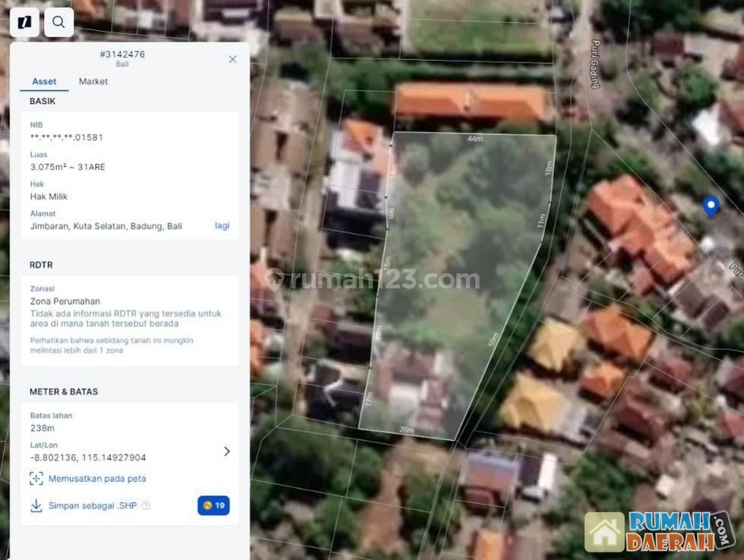Open the Market tab
Screen dimensions: 744x560
click(93, 82)
